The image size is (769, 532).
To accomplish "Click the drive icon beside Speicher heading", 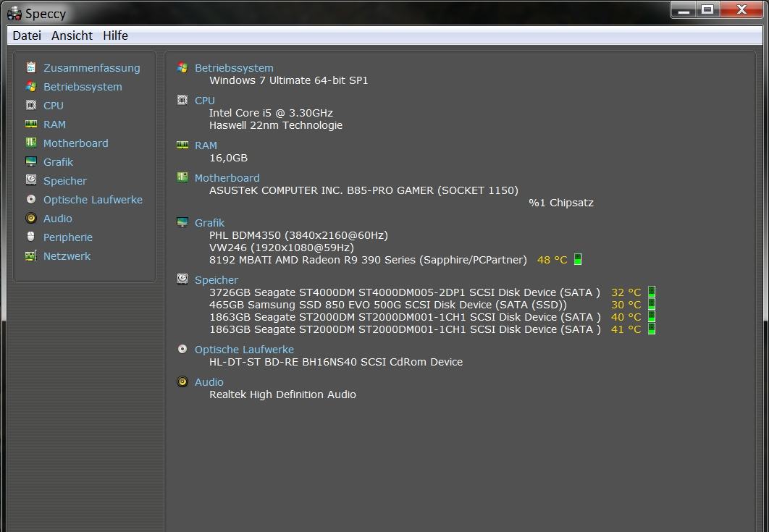I will pos(182,279).
